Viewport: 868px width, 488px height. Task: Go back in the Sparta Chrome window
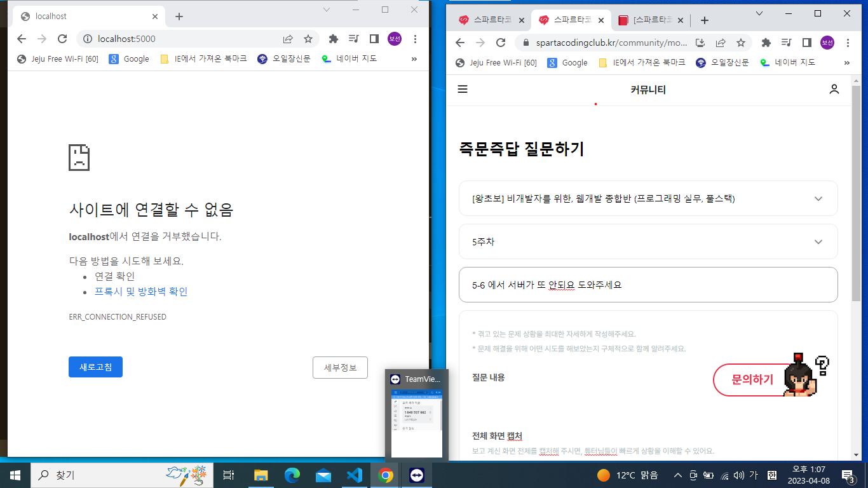click(x=460, y=43)
